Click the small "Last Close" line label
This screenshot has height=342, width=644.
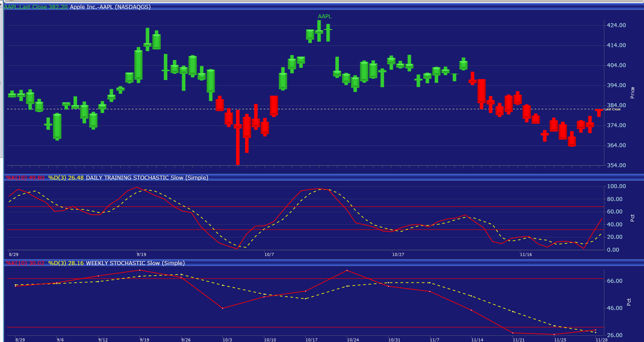[x=612, y=109]
